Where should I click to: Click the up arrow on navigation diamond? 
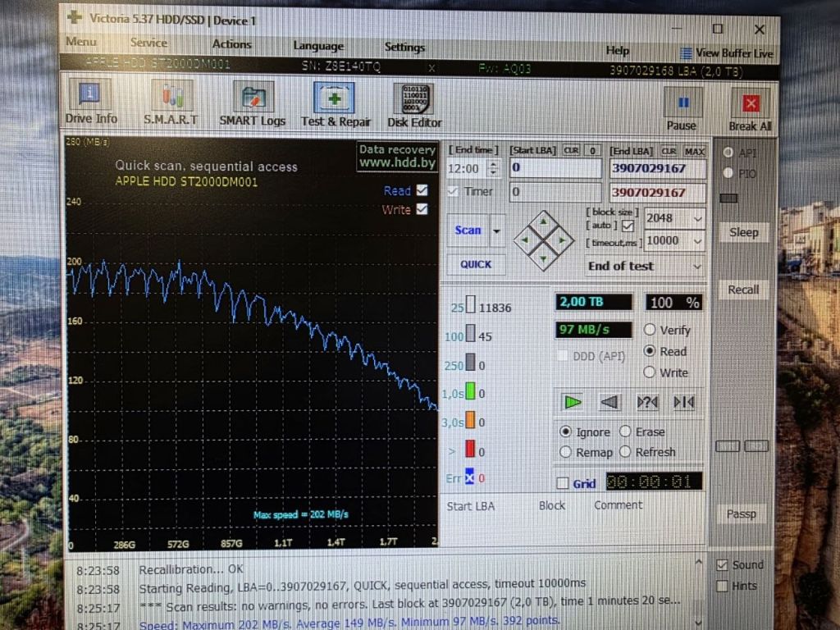point(544,220)
